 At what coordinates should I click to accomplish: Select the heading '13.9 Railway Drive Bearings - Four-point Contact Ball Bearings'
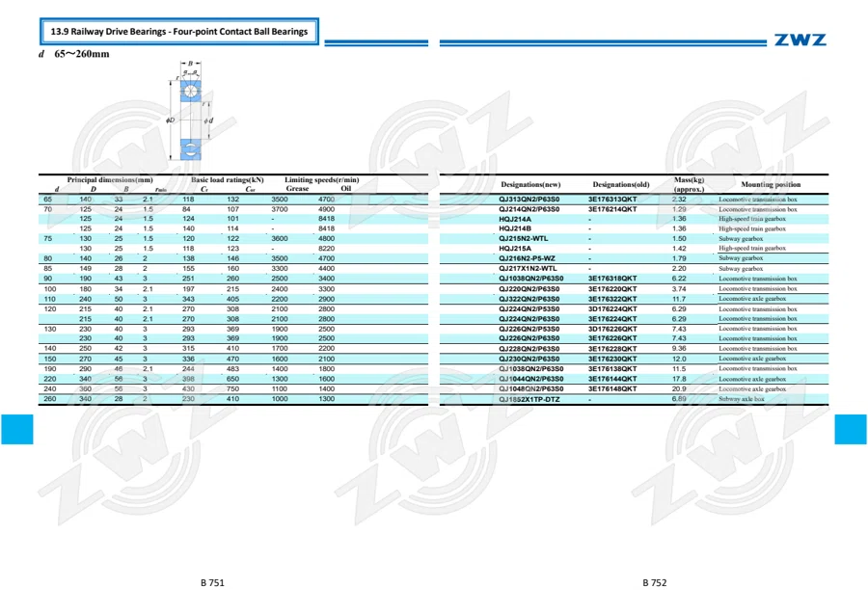pyautogui.click(x=178, y=32)
